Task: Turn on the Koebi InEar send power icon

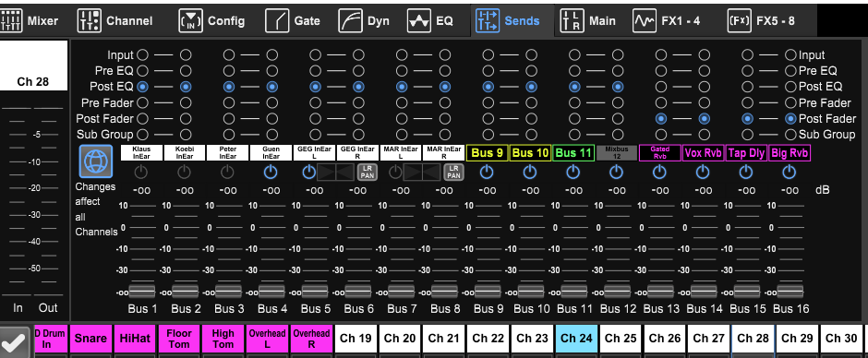Action: pyautogui.click(x=185, y=173)
